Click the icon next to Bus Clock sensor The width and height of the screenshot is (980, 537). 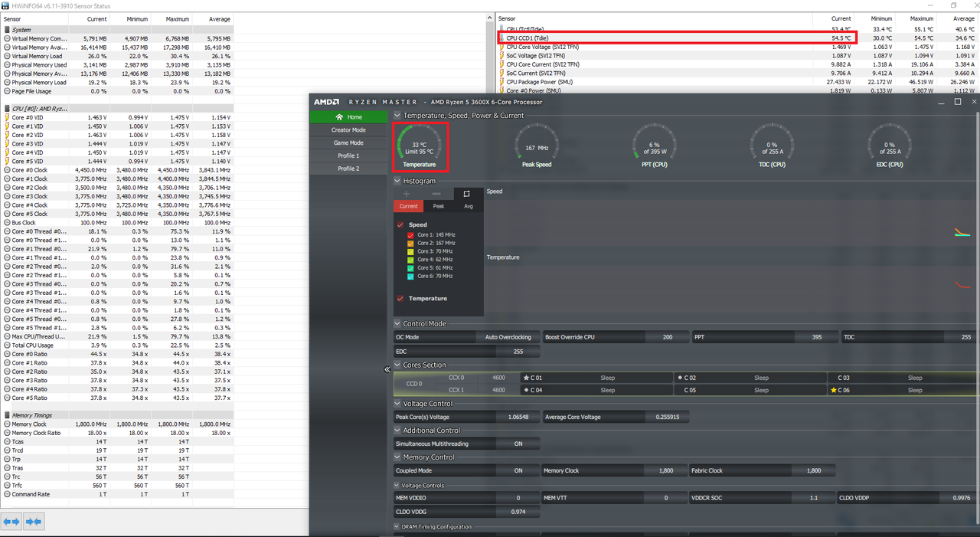point(8,223)
